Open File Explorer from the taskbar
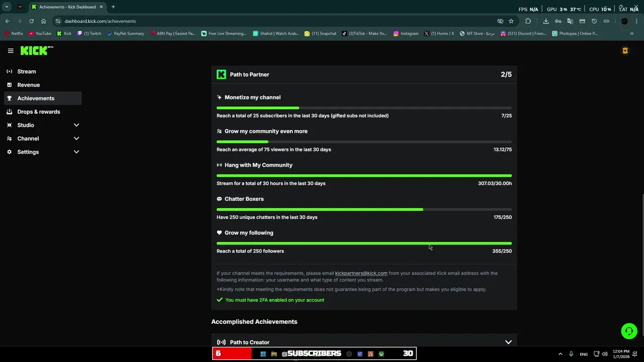The width and height of the screenshot is (644, 362). click(x=274, y=354)
